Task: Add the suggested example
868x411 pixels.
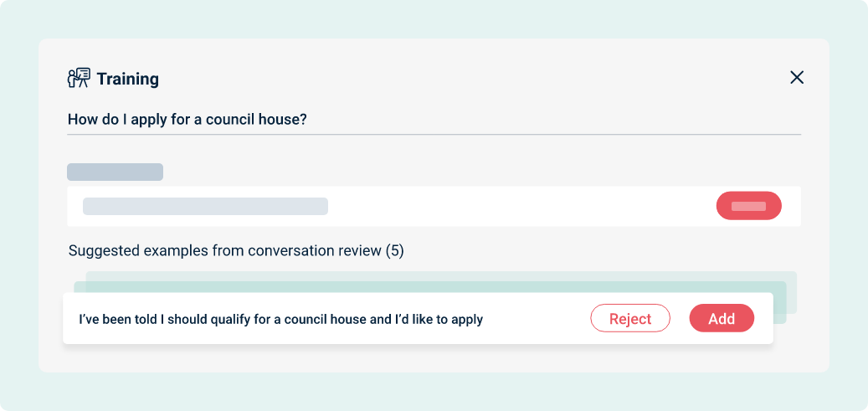Action: point(722,318)
